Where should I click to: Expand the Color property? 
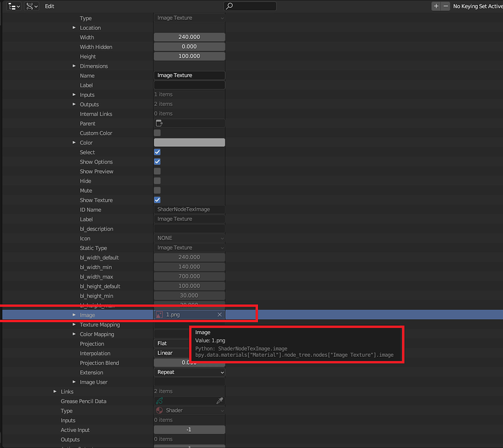(74, 143)
